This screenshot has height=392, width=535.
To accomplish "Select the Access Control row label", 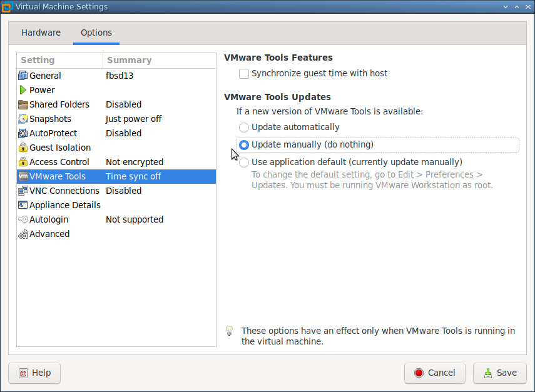I will coord(59,162).
